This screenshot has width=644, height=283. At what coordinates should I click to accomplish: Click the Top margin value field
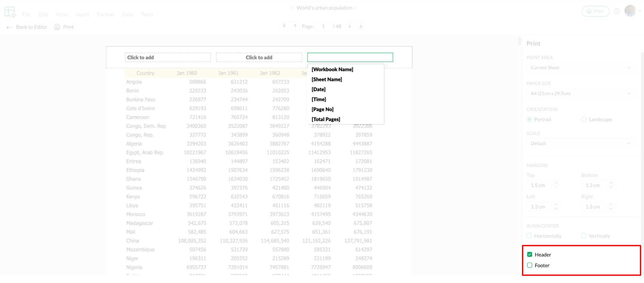tap(540, 185)
